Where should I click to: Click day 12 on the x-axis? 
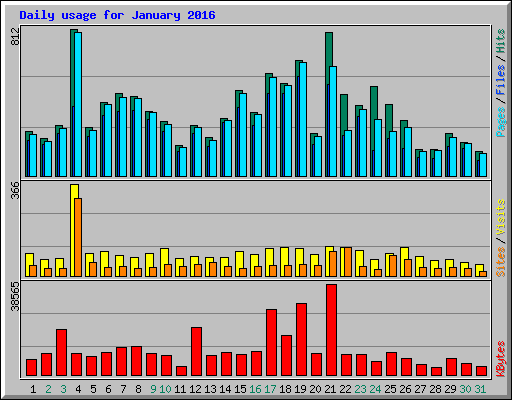195,389
